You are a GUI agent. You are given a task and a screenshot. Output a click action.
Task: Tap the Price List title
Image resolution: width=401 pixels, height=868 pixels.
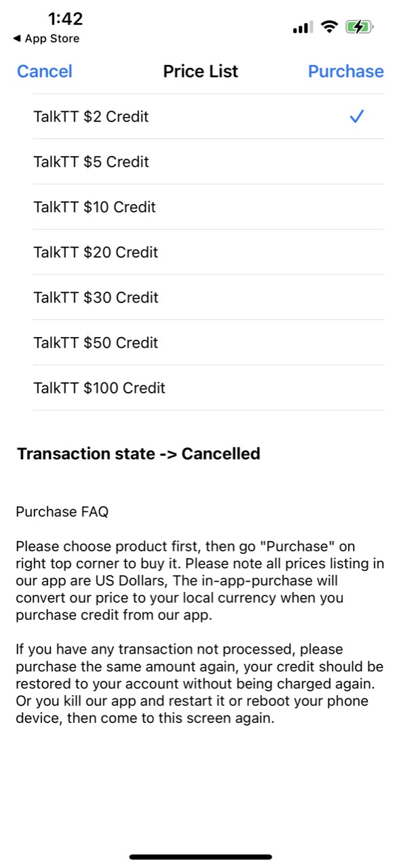200,71
